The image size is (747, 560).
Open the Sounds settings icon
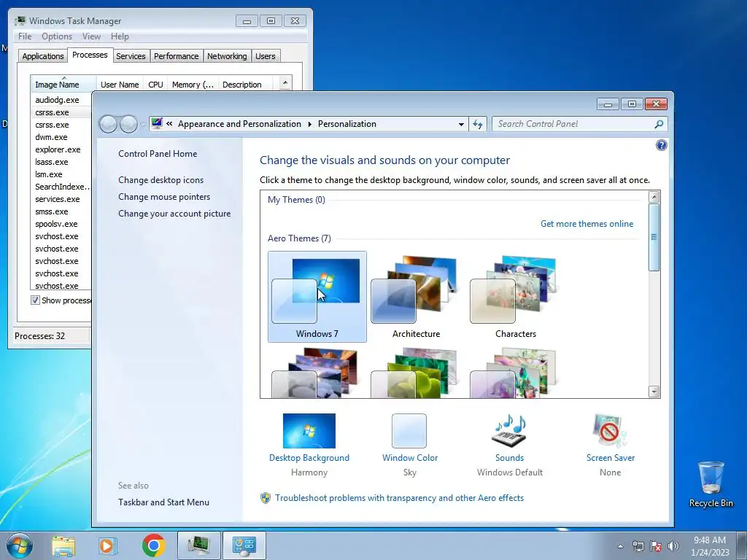coord(509,431)
